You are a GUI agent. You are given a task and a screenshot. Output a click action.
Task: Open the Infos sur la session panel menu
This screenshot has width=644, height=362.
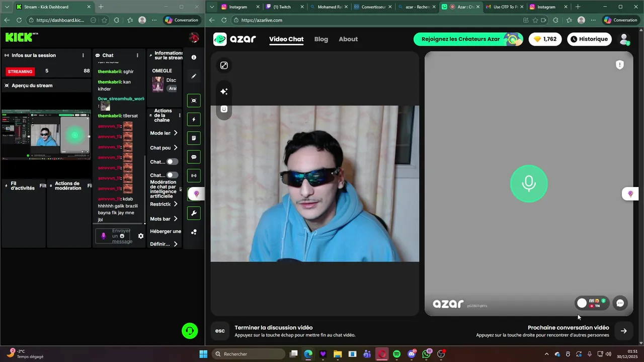tap(84, 55)
